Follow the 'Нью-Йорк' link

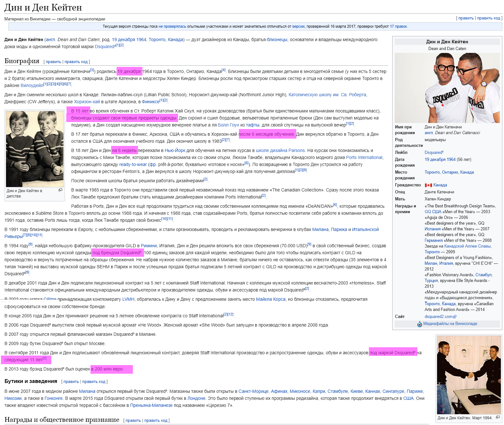coord(175,151)
